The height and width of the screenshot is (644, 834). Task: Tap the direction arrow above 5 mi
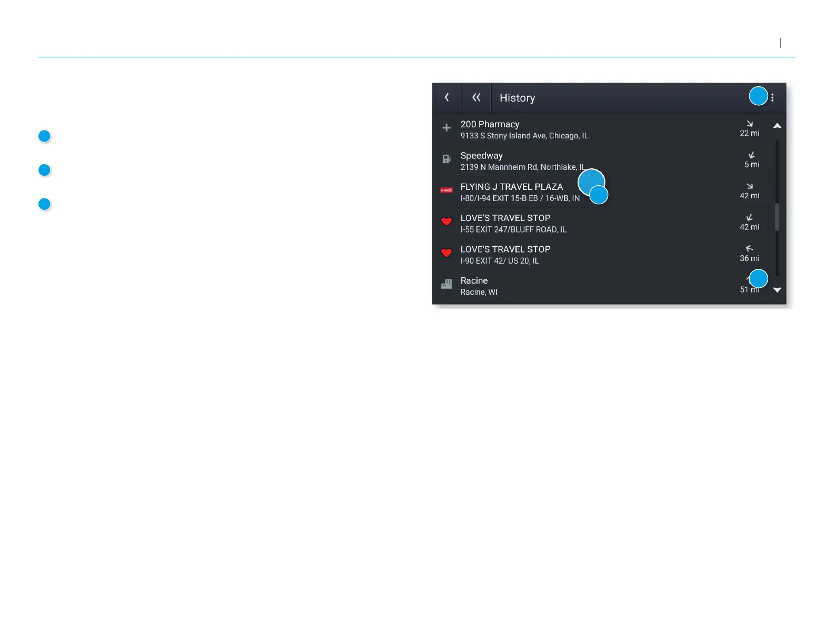pyautogui.click(x=751, y=155)
